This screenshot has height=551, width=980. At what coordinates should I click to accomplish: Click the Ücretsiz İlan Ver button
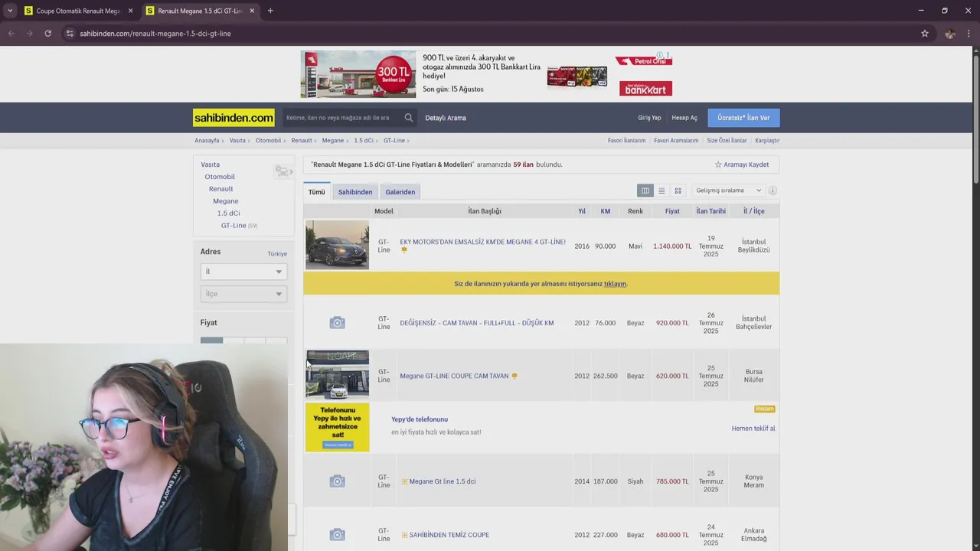[x=743, y=118]
